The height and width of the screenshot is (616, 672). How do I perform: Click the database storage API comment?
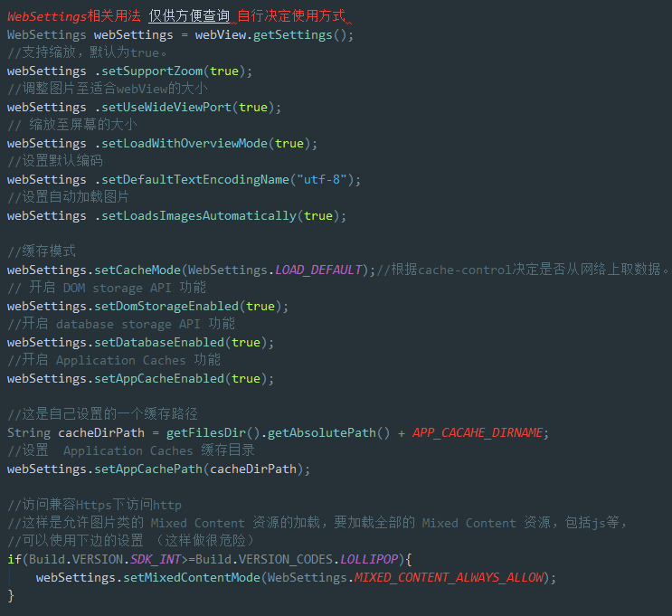(x=121, y=324)
